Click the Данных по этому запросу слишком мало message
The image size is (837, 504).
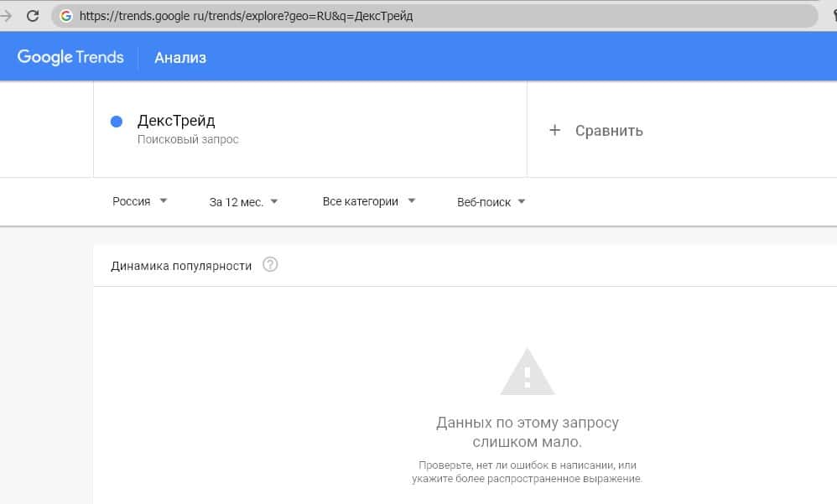pos(527,432)
